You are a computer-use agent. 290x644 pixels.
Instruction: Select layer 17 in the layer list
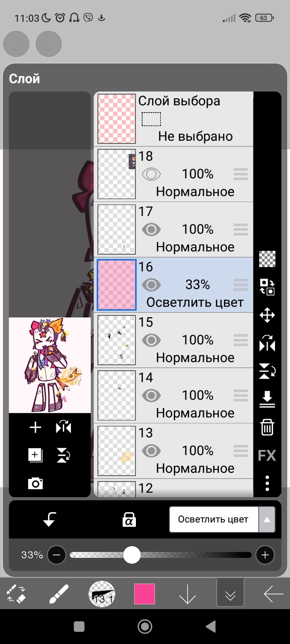pos(174,230)
